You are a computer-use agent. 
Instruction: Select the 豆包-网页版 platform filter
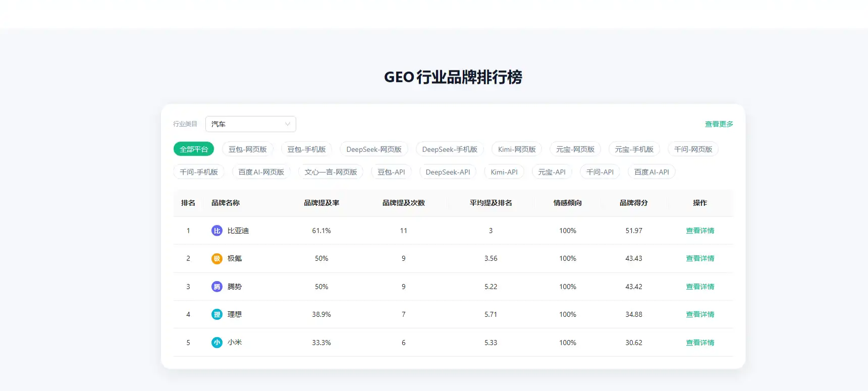(248, 149)
